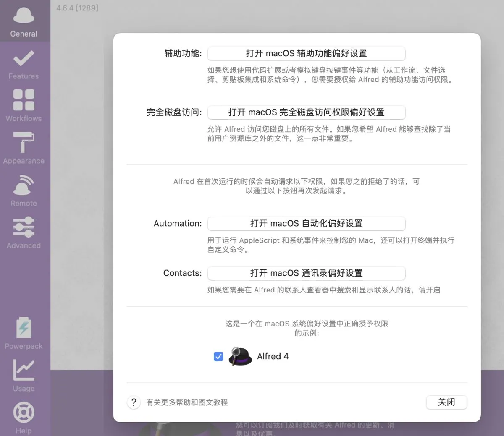Viewport: 504px width, 436px height.
Task: Click the Alfred 4 hat icon
Action: pos(240,356)
